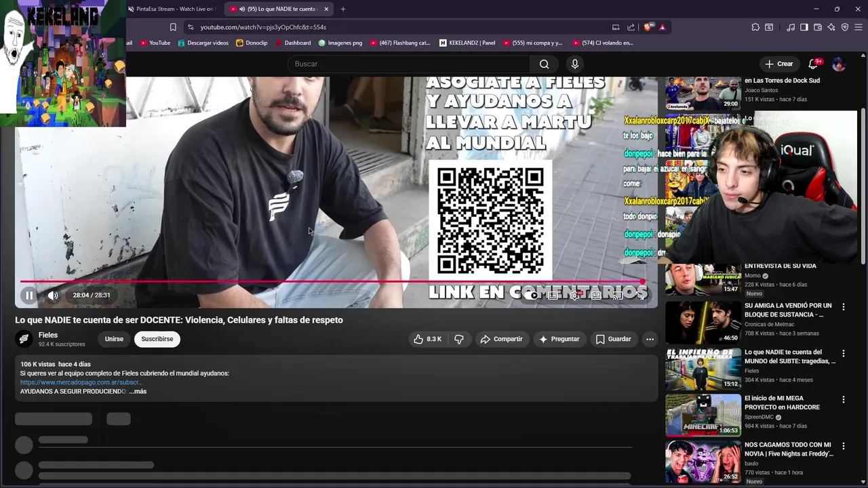
Task: Click the bookmark page icon by address bar
Action: click(x=173, y=27)
